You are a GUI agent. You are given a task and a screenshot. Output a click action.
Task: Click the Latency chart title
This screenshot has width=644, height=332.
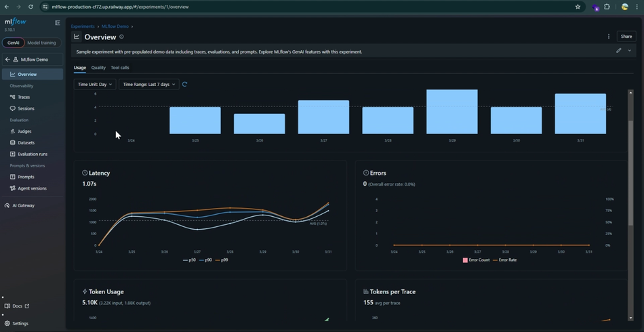point(99,173)
